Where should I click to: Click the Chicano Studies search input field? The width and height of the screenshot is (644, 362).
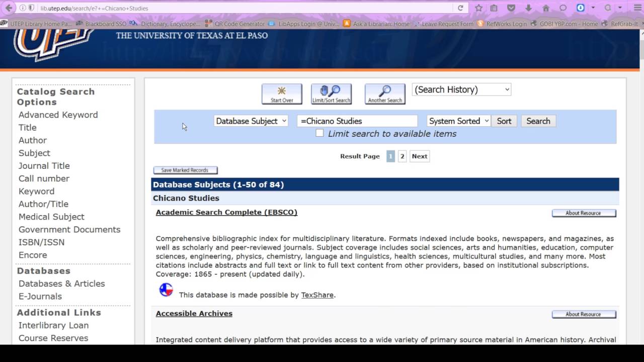coord(357,121)
